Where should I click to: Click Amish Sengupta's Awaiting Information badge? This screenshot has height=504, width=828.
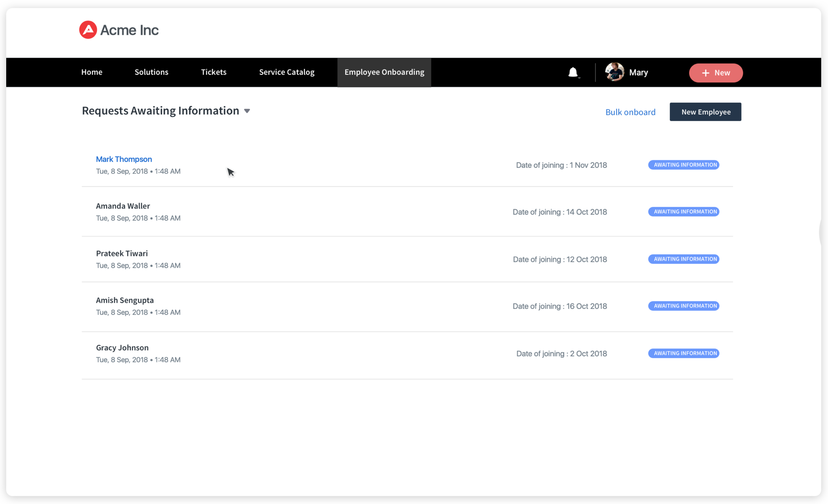(684, 306)
